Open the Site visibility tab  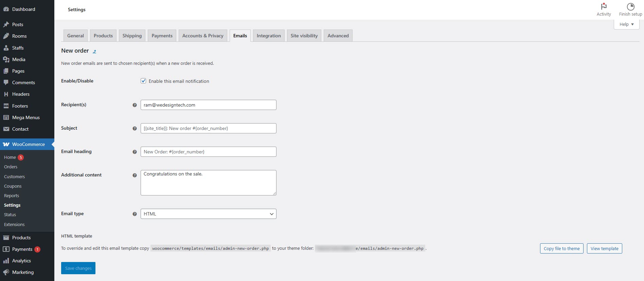click(x=304, y=36)
